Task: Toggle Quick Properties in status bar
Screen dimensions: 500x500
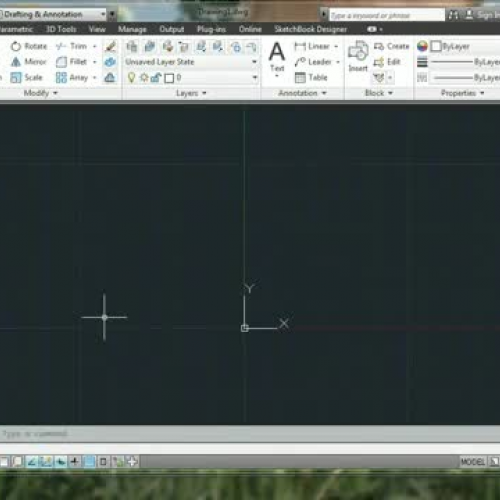Action: click(x=103, y=461)
